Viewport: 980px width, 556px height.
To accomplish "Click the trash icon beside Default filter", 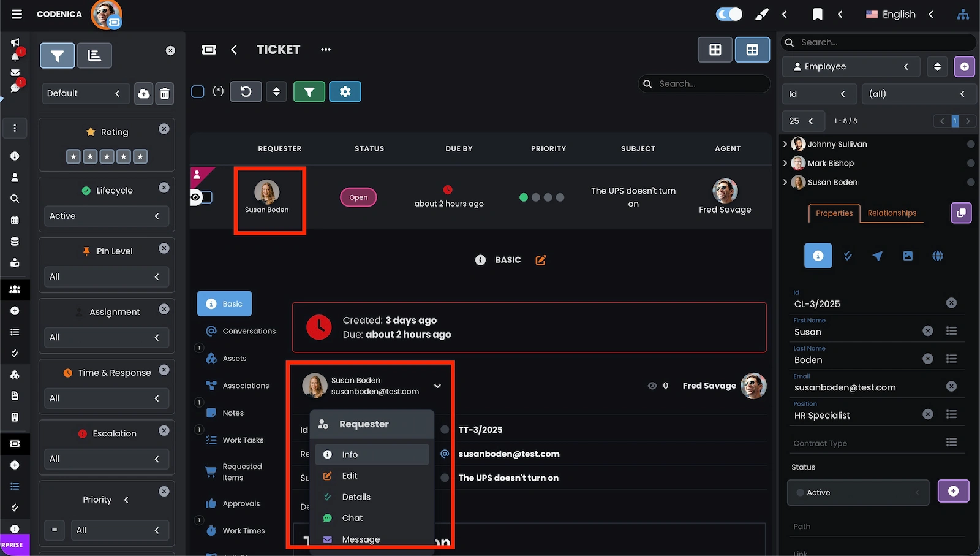I will click(x=164, y=94).
